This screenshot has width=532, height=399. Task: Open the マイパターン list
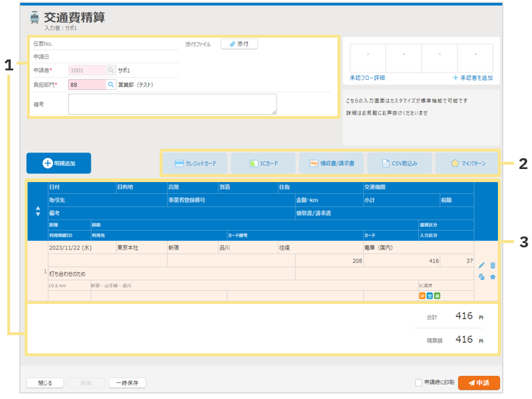pyautogui.click(x=467, y=163)
